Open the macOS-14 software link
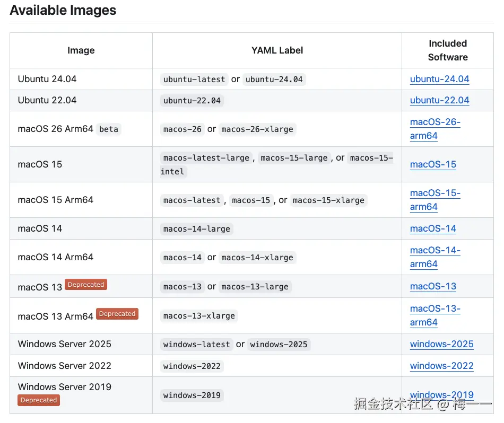 (x=433, y=228)
